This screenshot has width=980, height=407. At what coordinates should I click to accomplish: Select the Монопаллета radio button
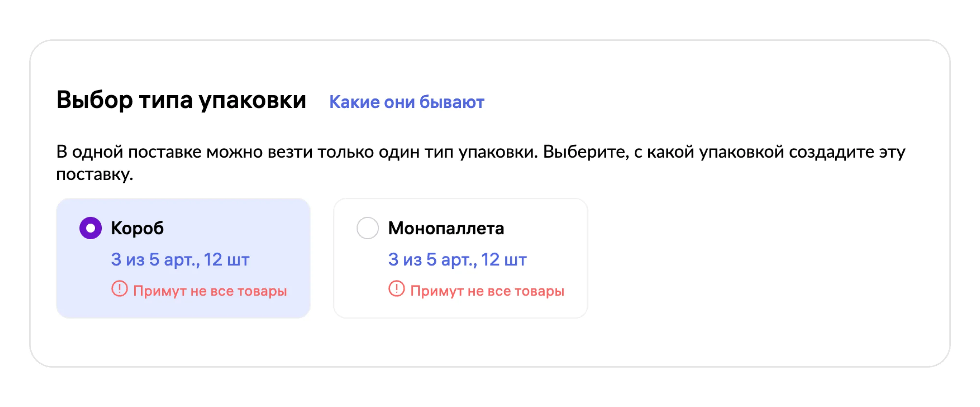pyautogui.click(x=367, y=228)
